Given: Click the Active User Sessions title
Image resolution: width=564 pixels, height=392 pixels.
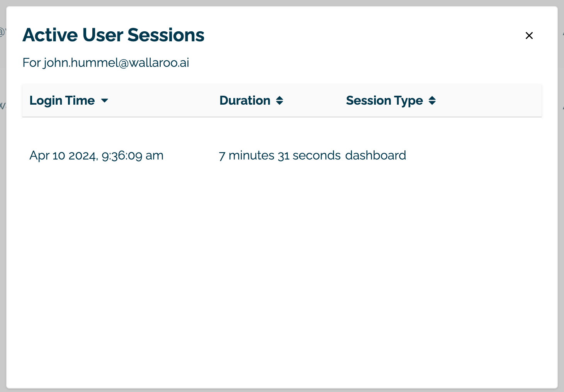Looking at the screenshot, I should [x=113, y=35].
